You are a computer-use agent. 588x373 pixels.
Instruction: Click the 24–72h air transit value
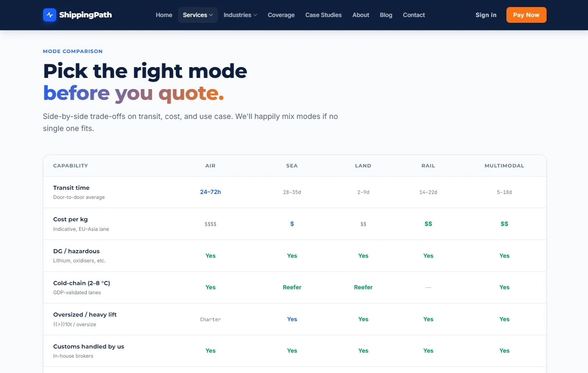click(x=210, y=192)
